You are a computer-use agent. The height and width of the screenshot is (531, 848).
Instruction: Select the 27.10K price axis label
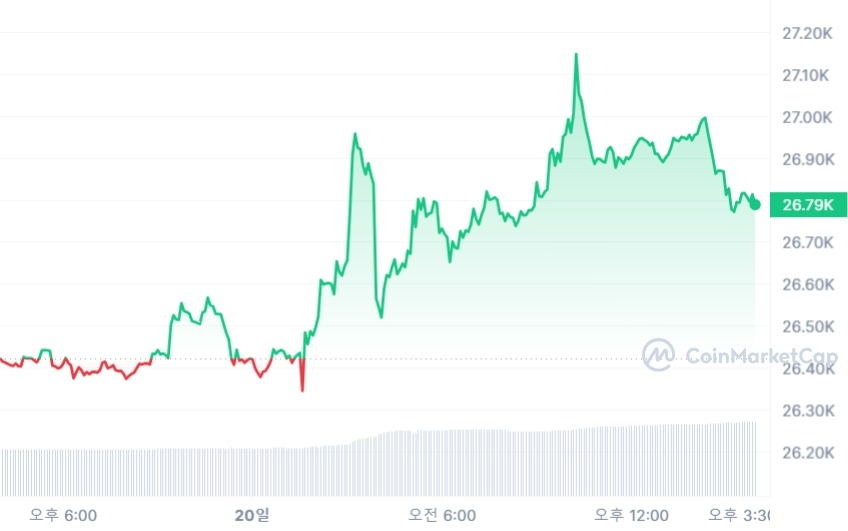click(807, 75)
